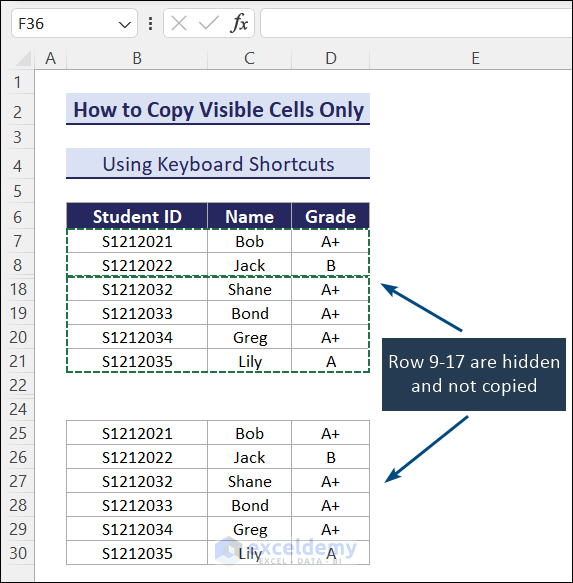Open the Name Box dropdown arrow
The width and height of the screenshot is (573, 583).
click(x=125, y=25)
